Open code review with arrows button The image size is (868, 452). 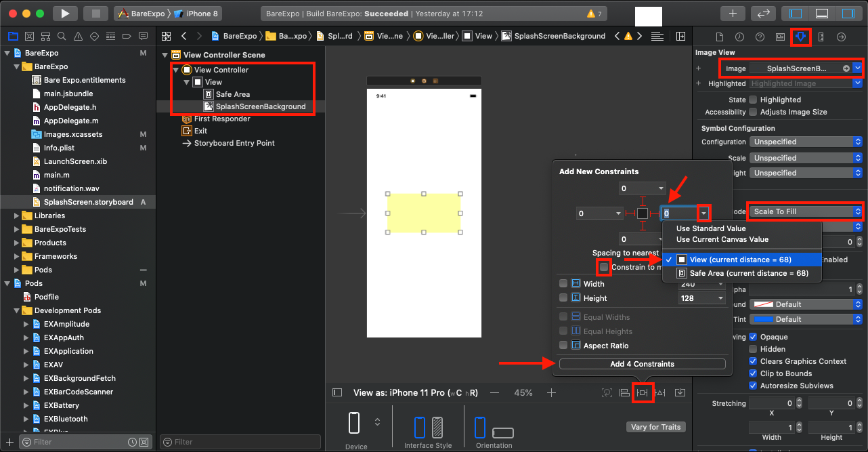click(763, 13)
